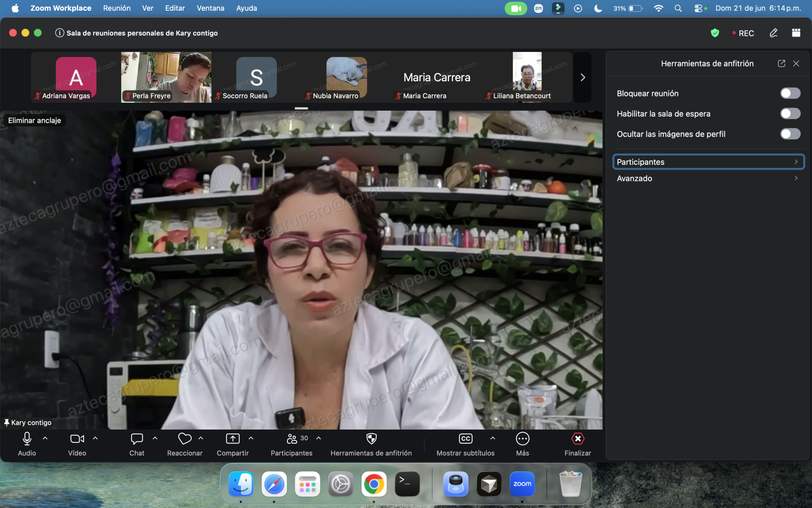The width and height of the screenshot is (812, 508).
Task: Select Liliana Betancourt video thumbnail
Action: pos(527,77)
